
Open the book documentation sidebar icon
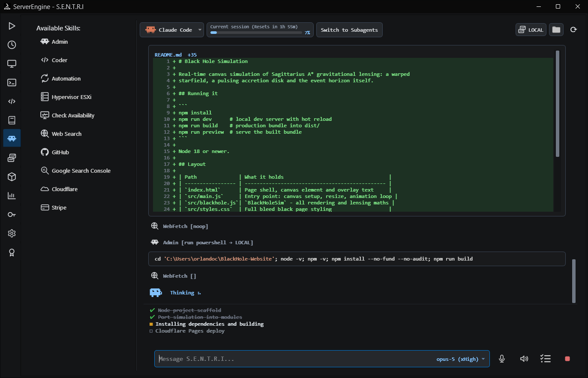click(12, 120)
